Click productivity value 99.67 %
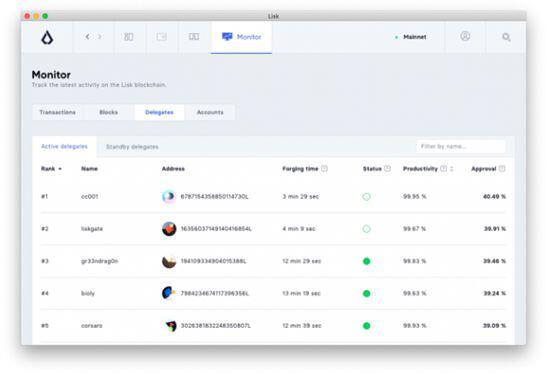The image size is (554, 374). [x=414, y=229]
